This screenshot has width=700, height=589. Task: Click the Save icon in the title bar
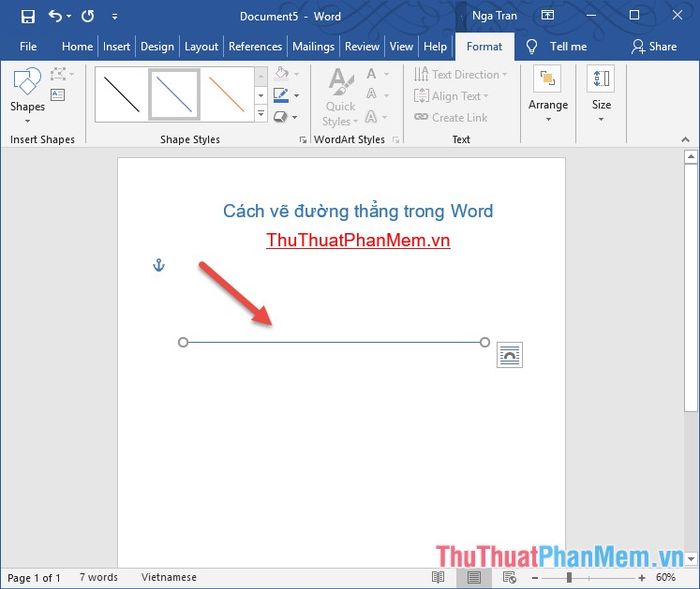click(28, 17)
